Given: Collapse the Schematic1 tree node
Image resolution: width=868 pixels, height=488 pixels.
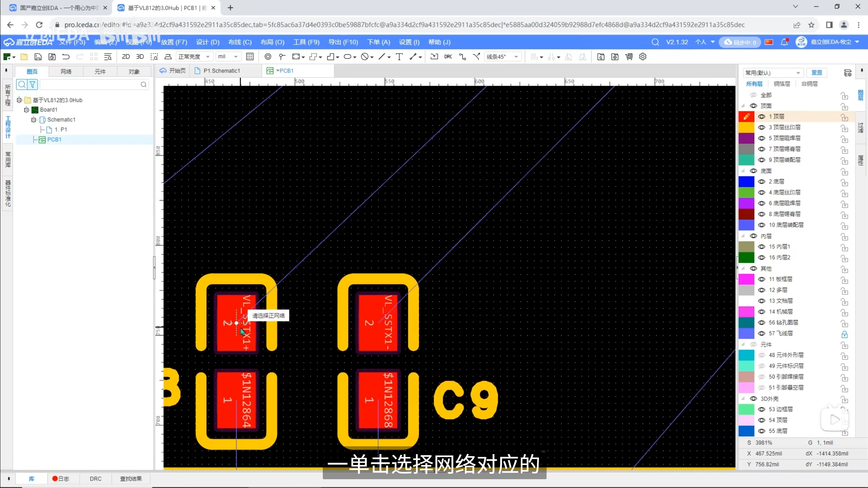Looking at the screenshot, I should 34,120.
